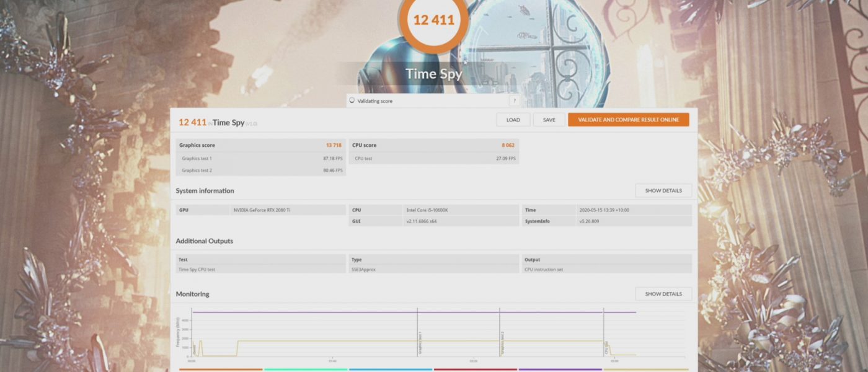Click the purple legend bar below chart
The width and height of the screenshot is (868, 372).
[560, 370]
